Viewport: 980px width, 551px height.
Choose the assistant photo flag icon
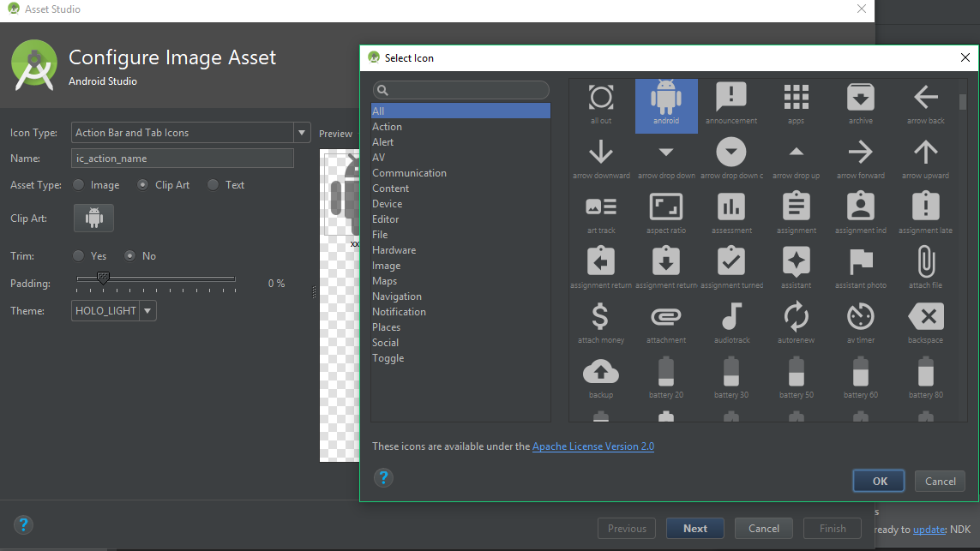(x=861, y=269)
